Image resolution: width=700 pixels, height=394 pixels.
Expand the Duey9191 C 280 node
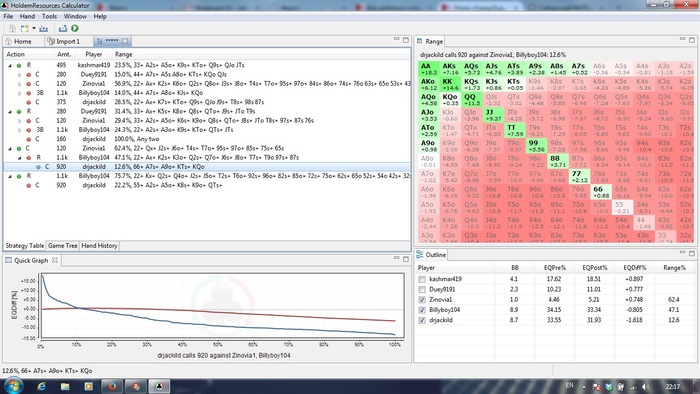pyautogui.click(x=19, y=75)
